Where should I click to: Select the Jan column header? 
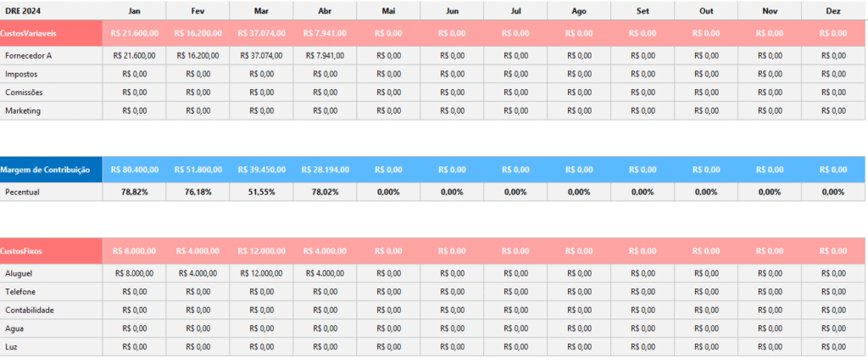(134, 10)
